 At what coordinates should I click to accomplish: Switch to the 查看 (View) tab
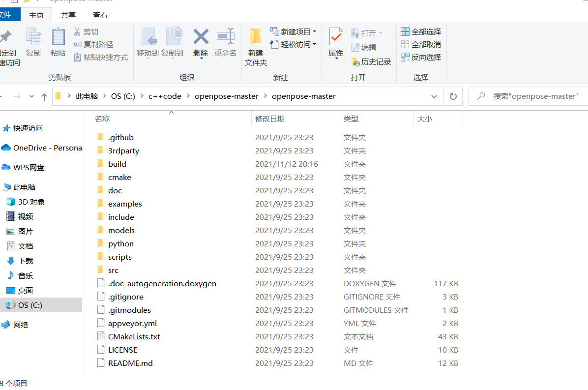100,15
